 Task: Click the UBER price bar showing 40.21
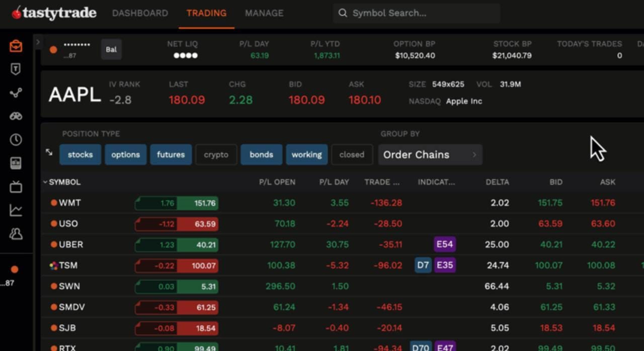pos(177,244)
